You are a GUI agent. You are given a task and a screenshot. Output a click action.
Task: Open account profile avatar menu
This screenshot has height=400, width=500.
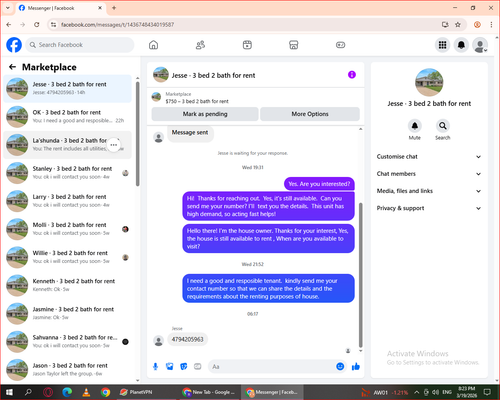click(480, 45)
